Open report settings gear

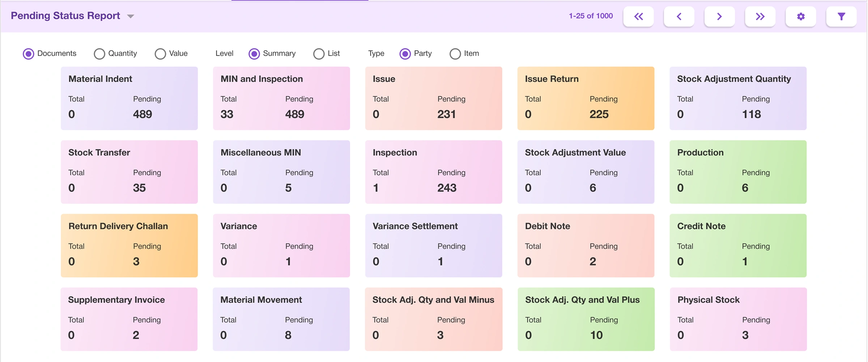pos(801,17)
